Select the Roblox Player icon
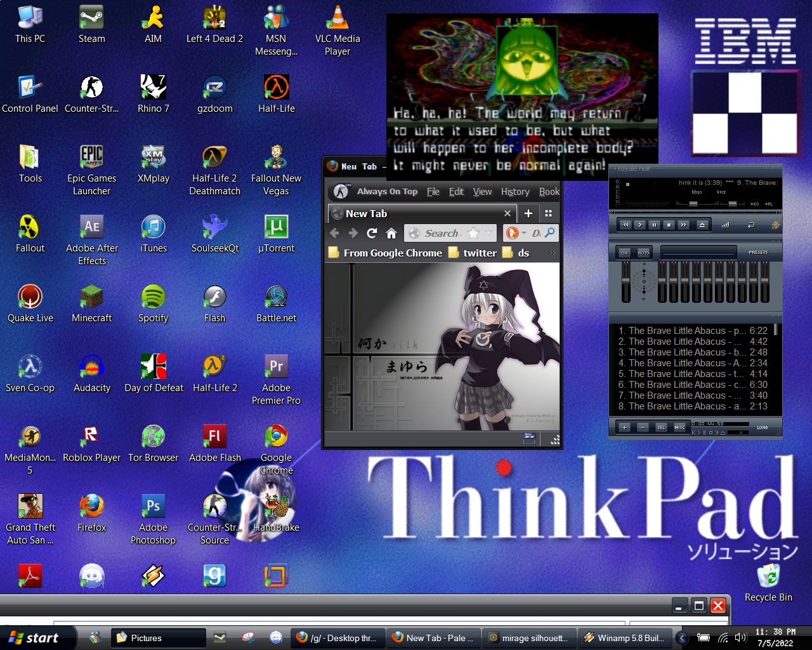Image resolution: width=812 pixels, height=650 pixels. 91,444
